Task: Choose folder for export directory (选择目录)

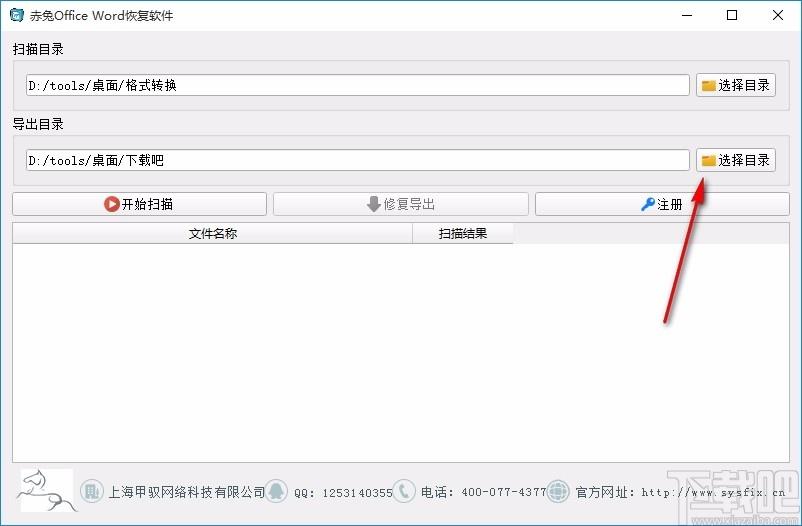Action: [x=736, y=160]
